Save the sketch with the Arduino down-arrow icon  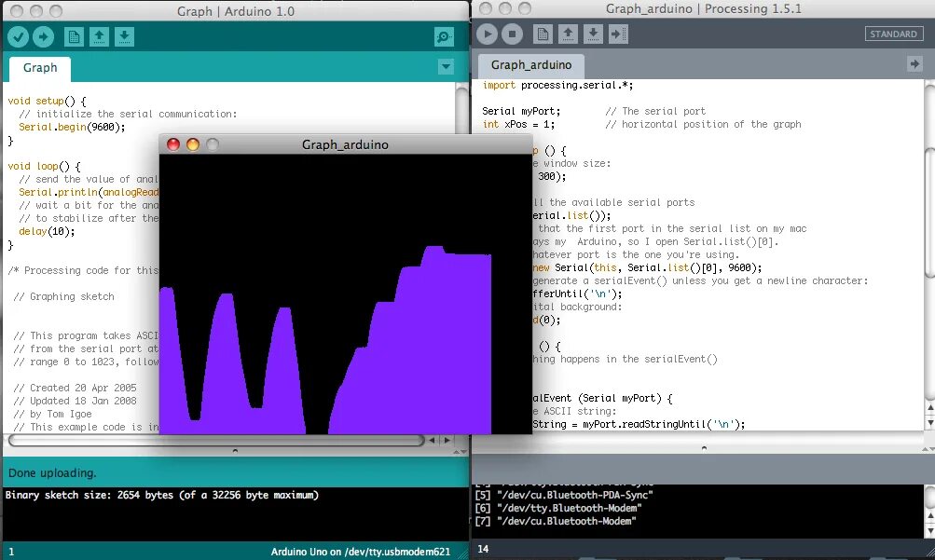[x=124, y=37]
